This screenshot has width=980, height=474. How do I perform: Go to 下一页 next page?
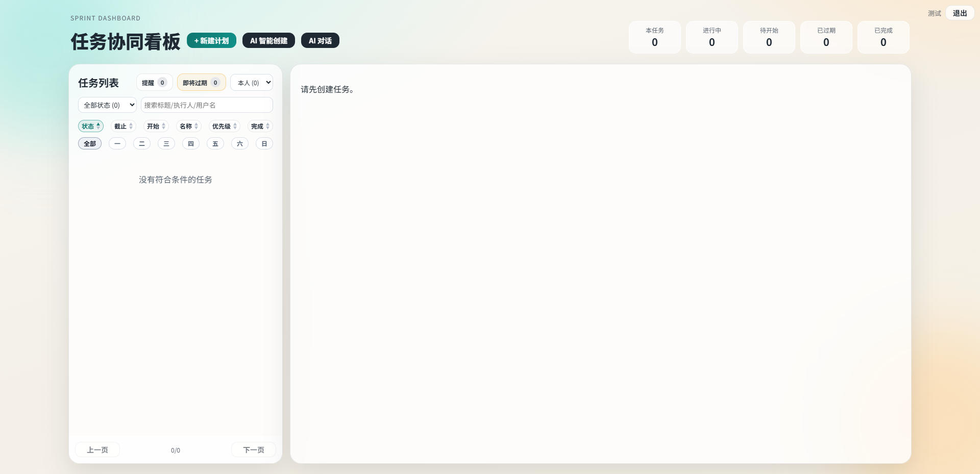point(253,450)
